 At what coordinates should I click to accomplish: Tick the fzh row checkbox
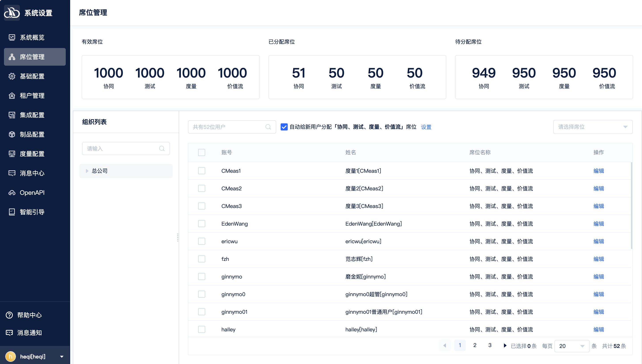pyautogui.click(x=201, y=259)
